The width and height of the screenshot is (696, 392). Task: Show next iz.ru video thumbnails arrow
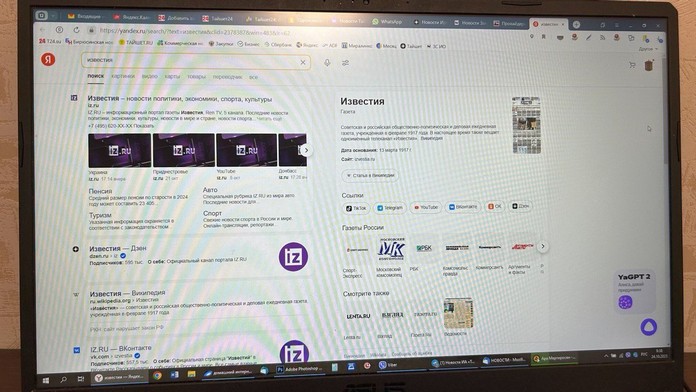(306, 150)
